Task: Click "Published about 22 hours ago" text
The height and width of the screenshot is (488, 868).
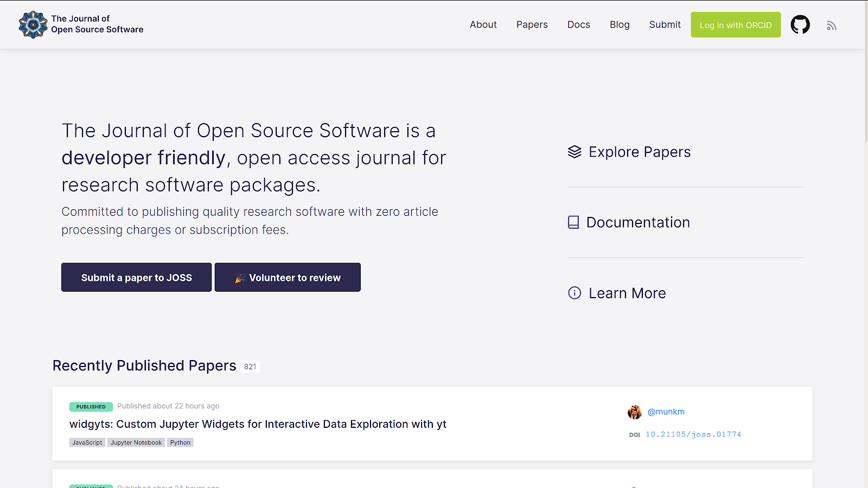Action: click(168, 406)
